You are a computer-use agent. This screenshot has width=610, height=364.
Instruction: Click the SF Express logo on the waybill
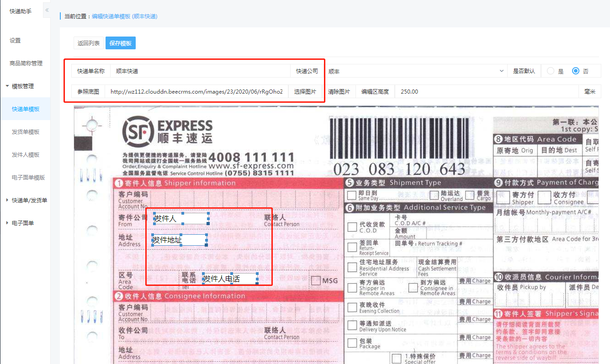pos(167,131)
